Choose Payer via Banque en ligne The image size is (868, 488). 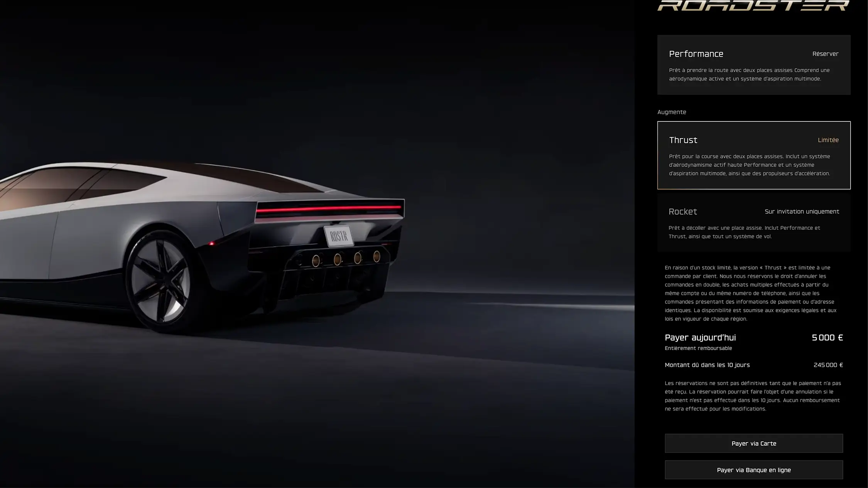pos(754,470)
